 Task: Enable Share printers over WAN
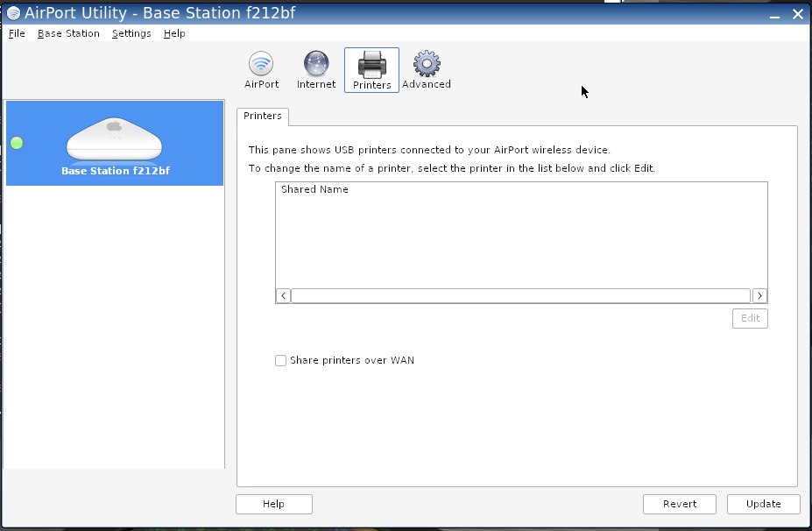[x=281, y=360]
